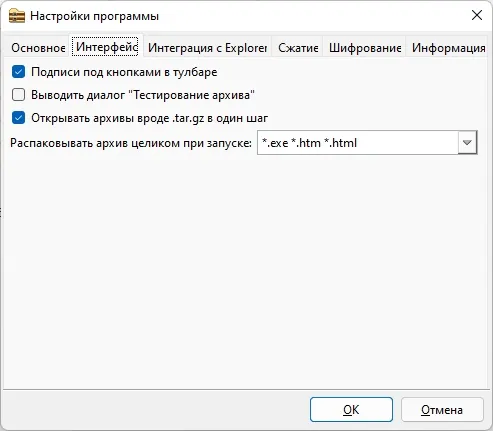Uncheck the Открывать архивы вроде .tar.gz checkbox
Image resolution: width=493 pixels, height=431 pixels.
[x=18, y=118]
